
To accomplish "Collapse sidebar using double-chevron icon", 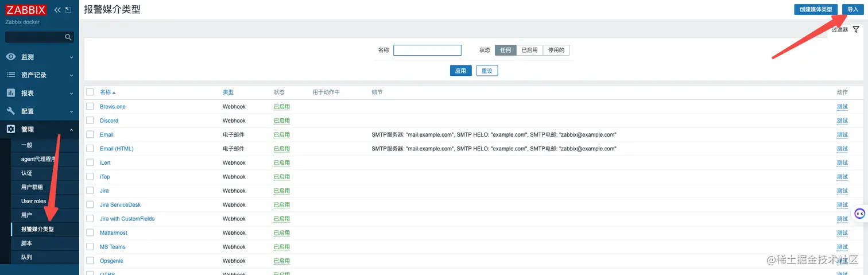I will click(x=57, y=10).
